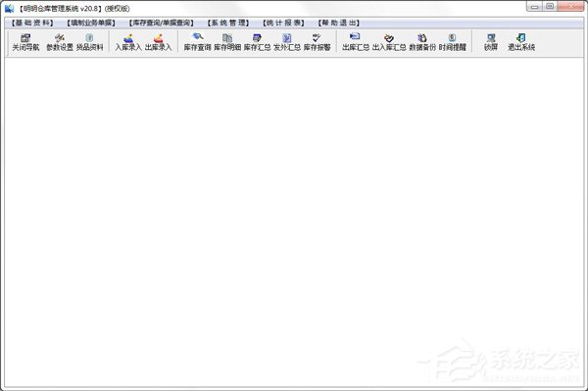Start 出库录入 from the toolbar
Viewport: 588px width, 391px height.
(x=158, y=42)
